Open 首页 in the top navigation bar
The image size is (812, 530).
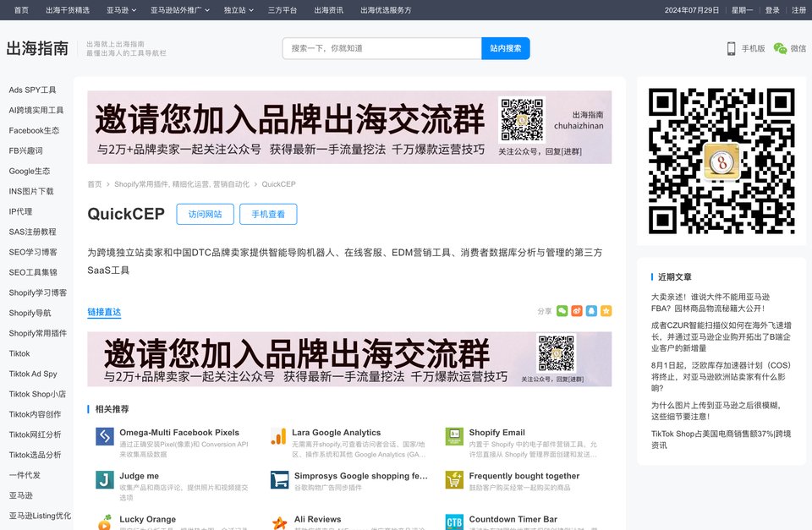click(21, 10)
